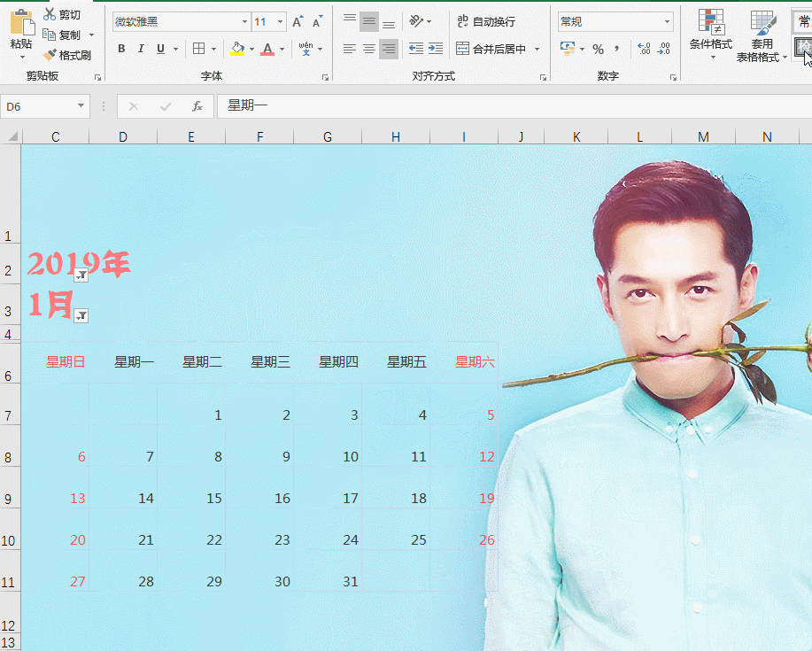This screenshot has width=812, height=651.
Task: Click the Insert Function fx icon
Action: [x=197, y=106]
